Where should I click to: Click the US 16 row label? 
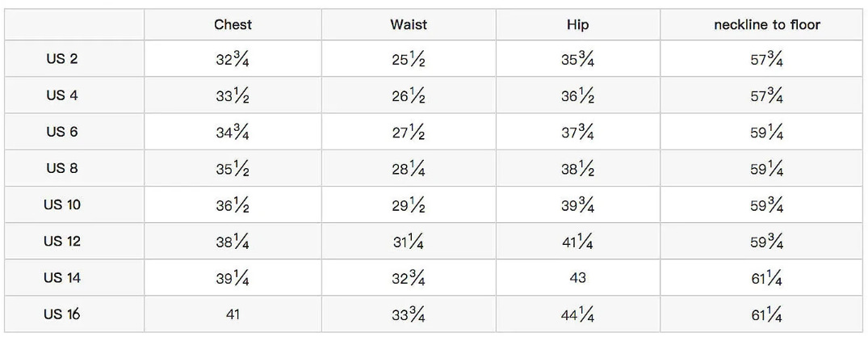(62, 314)
